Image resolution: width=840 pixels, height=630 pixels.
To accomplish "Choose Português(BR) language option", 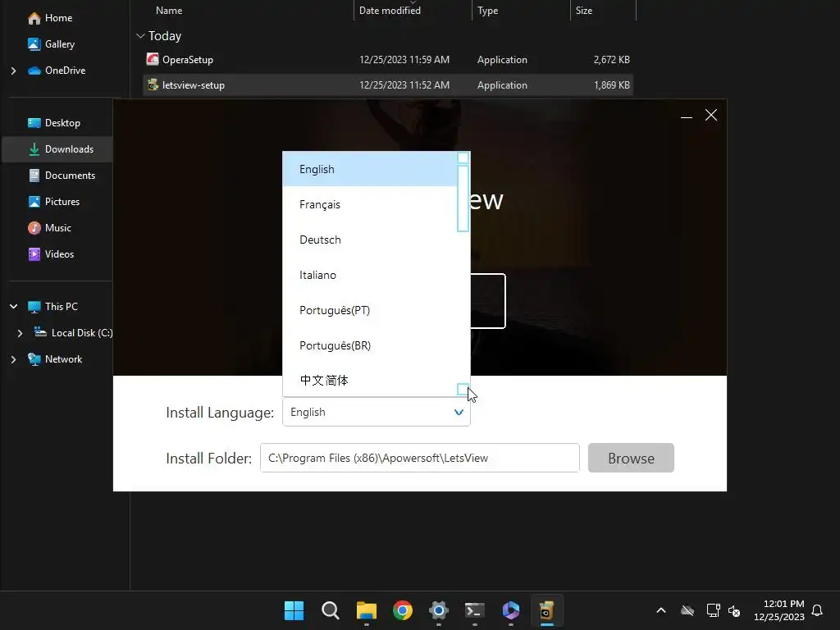I will coord(370,345).
